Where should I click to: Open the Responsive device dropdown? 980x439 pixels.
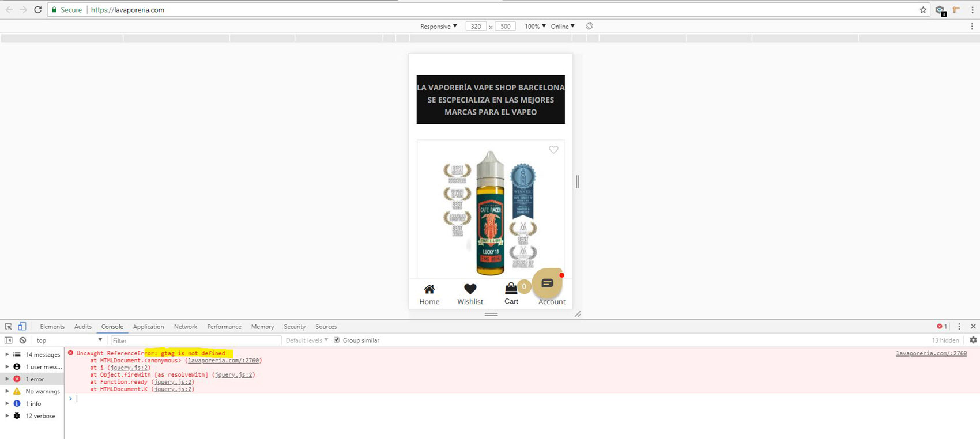click(439, 27)
